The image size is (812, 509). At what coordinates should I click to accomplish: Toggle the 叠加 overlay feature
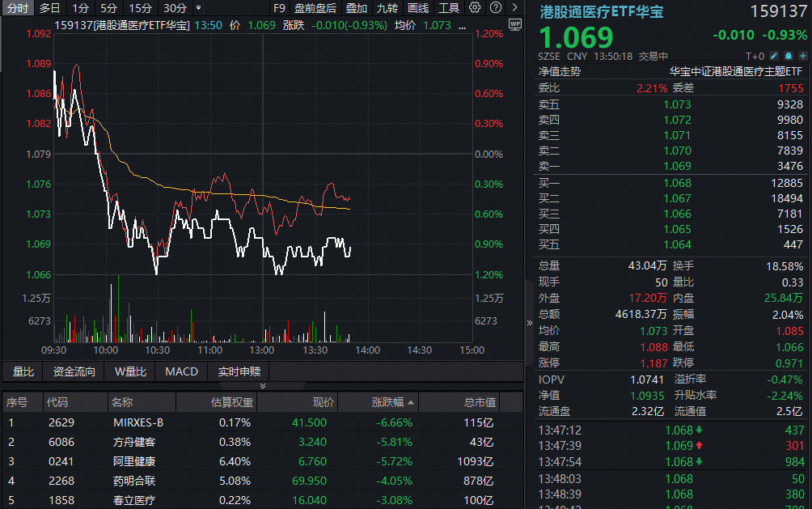(357, 8)
